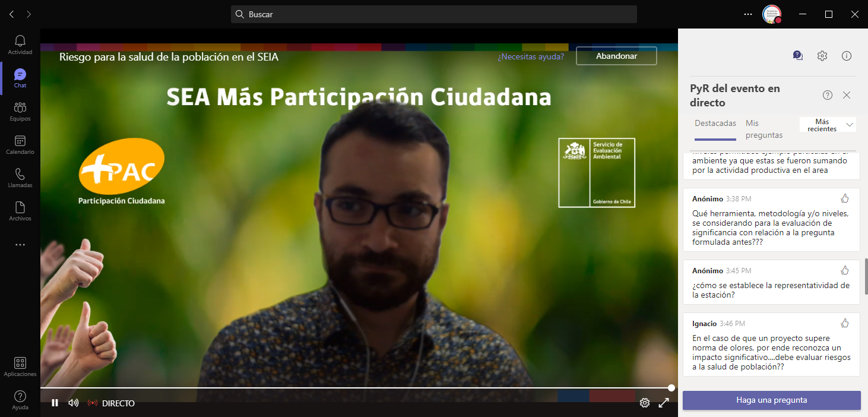Click the ¿Necesitas ayuda? link

pyautogui.click(x=530, y=56)
